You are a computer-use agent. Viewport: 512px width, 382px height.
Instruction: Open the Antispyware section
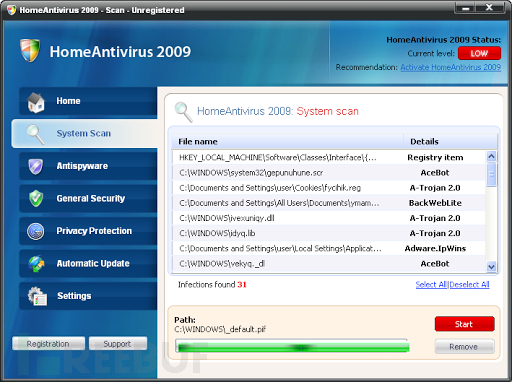point(88,166)
